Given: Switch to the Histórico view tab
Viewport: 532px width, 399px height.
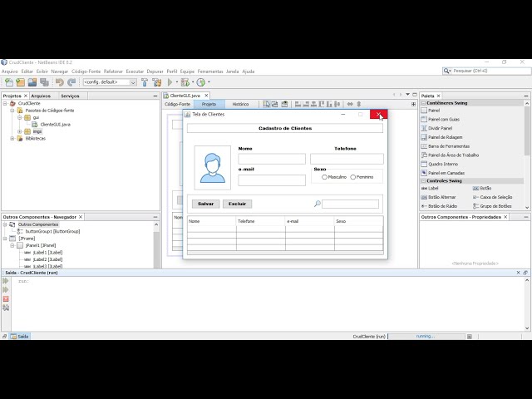Looking at the screenshot, I should point(240,104).
